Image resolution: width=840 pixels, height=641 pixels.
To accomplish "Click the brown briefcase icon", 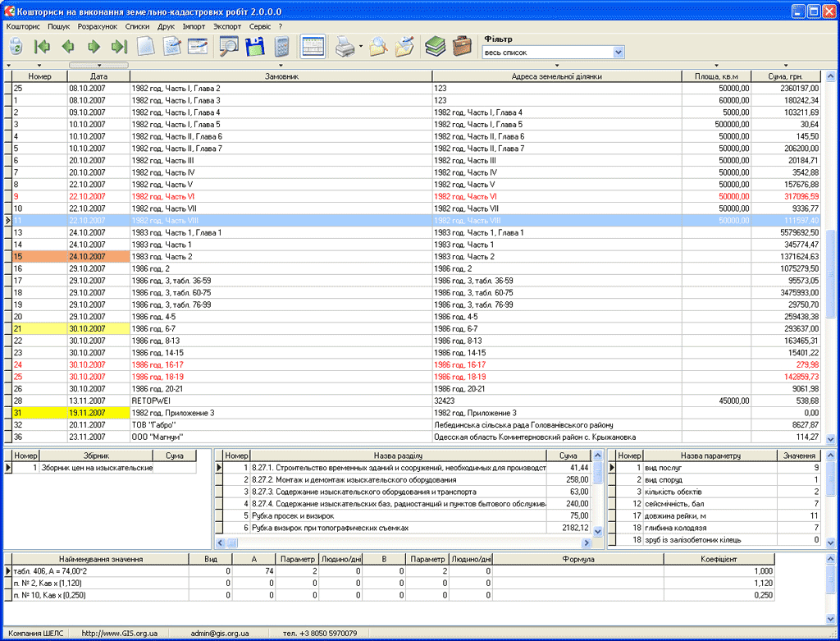I will [x=462, y=47].
